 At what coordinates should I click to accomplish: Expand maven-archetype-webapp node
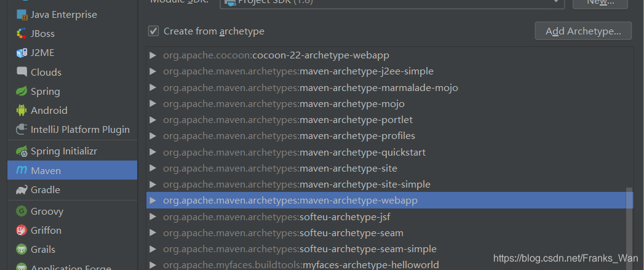coord(153,201)
